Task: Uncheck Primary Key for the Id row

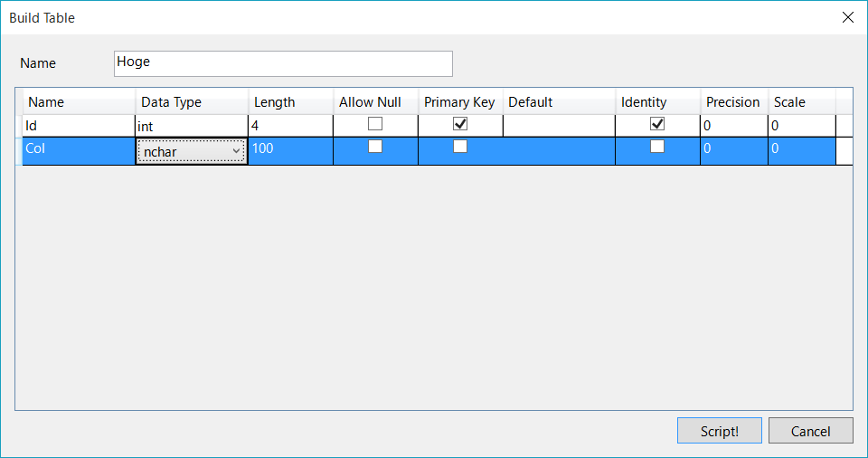Action: point(460,123)
